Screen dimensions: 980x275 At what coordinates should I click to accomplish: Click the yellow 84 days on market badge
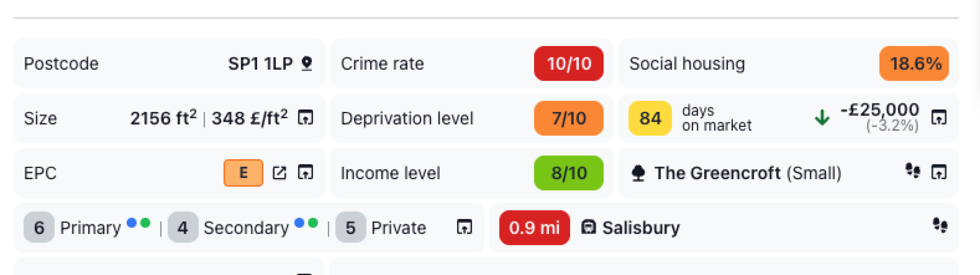coord(650,118)
